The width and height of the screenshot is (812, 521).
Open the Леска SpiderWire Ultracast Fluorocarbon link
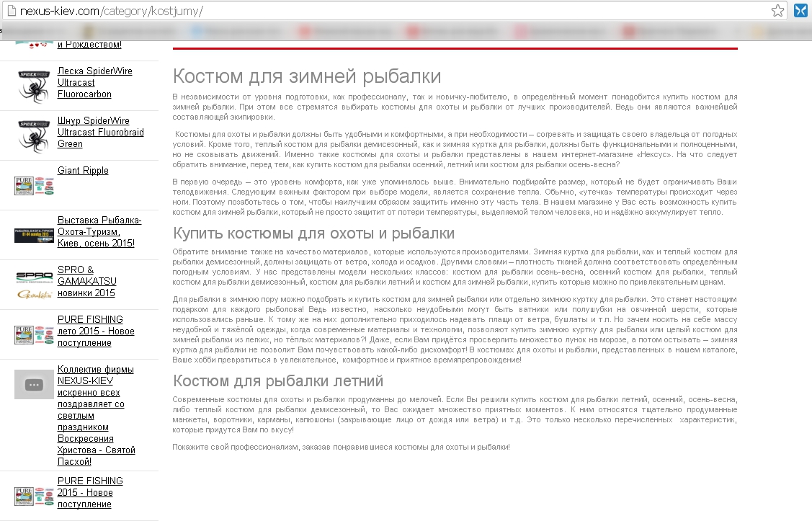95,82
